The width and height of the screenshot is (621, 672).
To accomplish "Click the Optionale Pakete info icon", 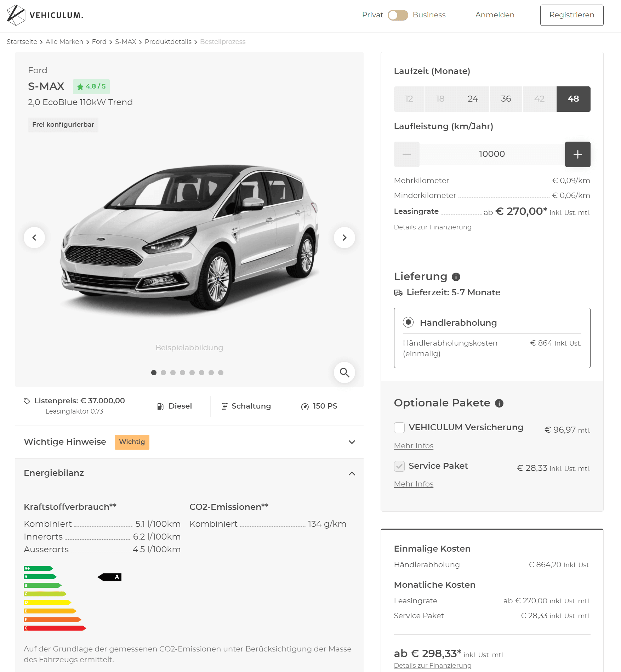I will [x=499, y=403].
